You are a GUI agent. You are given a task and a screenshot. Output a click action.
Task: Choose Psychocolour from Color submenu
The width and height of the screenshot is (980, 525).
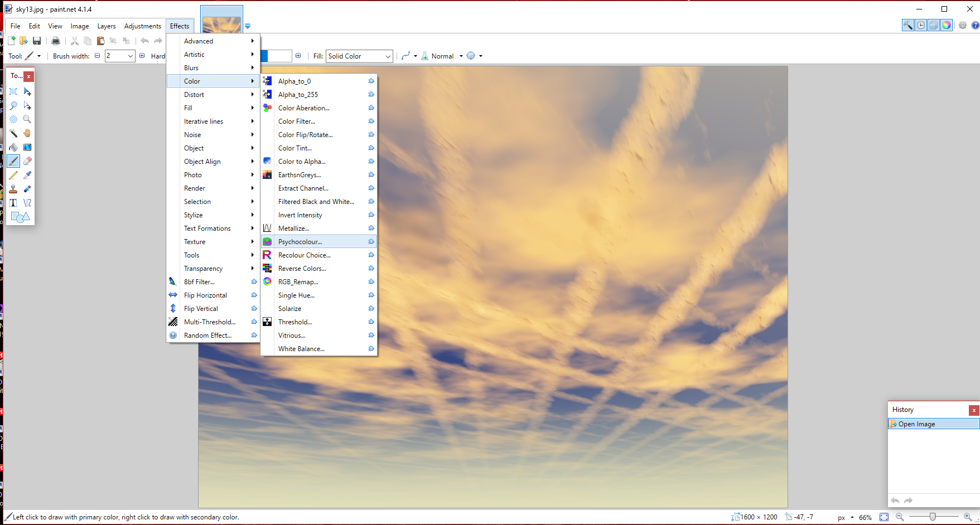(x=318, y=242)
